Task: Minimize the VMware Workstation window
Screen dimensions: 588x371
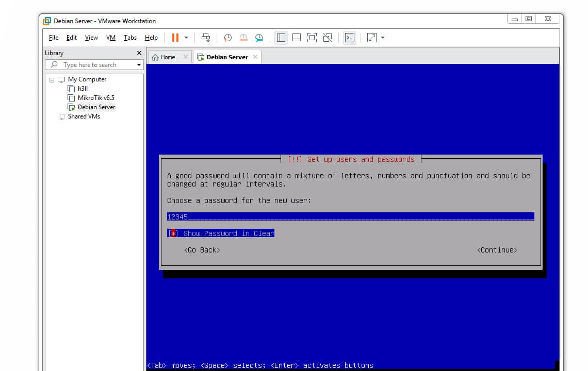Action: click(515, 19)
